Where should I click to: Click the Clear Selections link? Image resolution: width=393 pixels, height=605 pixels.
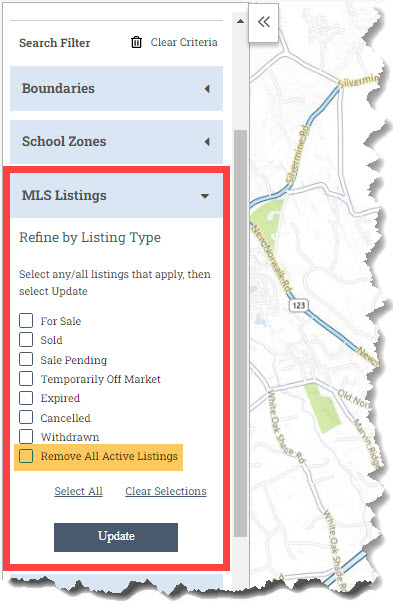pos(166,491)
